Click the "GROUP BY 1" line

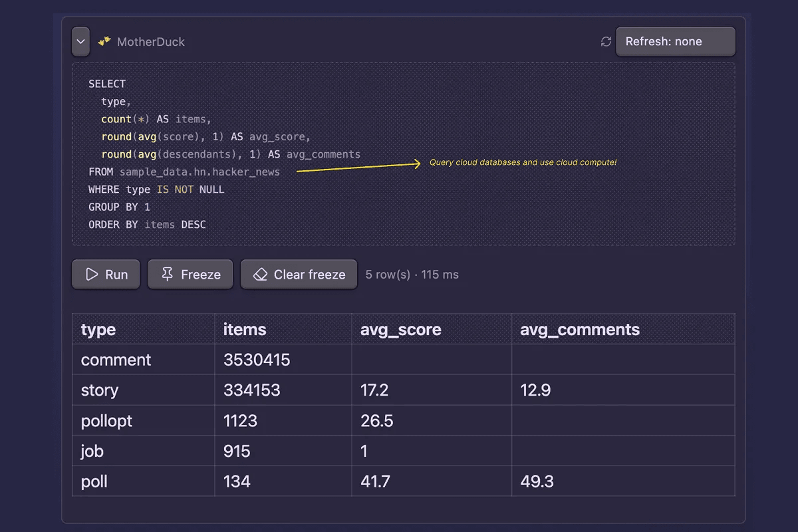click(x=120, y=207)
